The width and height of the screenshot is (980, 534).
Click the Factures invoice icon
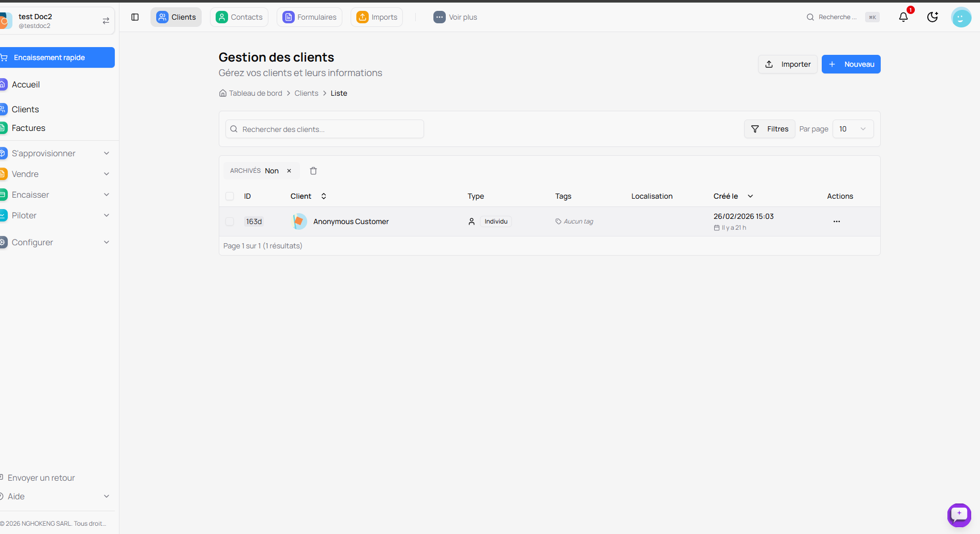click(x=4, y=128)
